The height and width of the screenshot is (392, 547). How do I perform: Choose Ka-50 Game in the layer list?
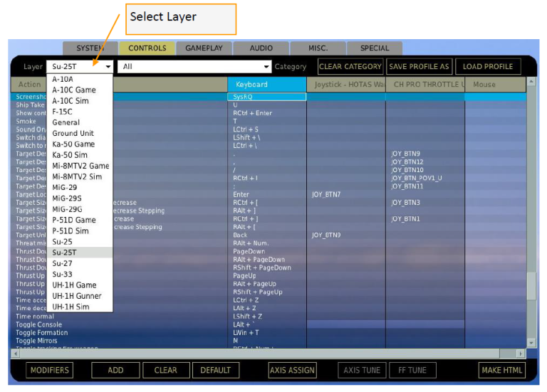coord(73,144)
